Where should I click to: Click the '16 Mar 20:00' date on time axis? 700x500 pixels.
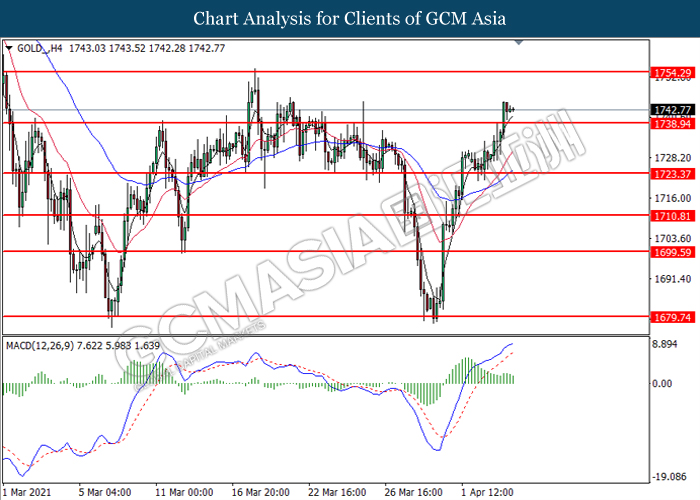click(x=261, y=492)
